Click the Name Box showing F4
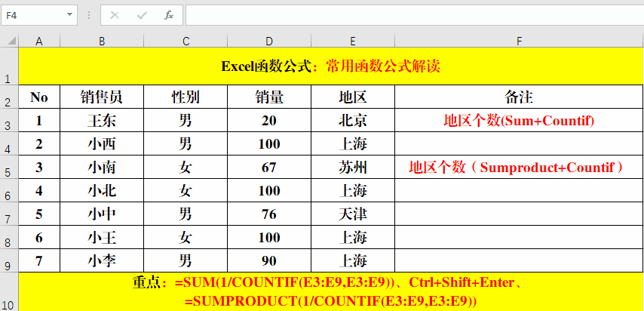The height and width of the screenshot is (311, 644). click(x=38, y=16)
